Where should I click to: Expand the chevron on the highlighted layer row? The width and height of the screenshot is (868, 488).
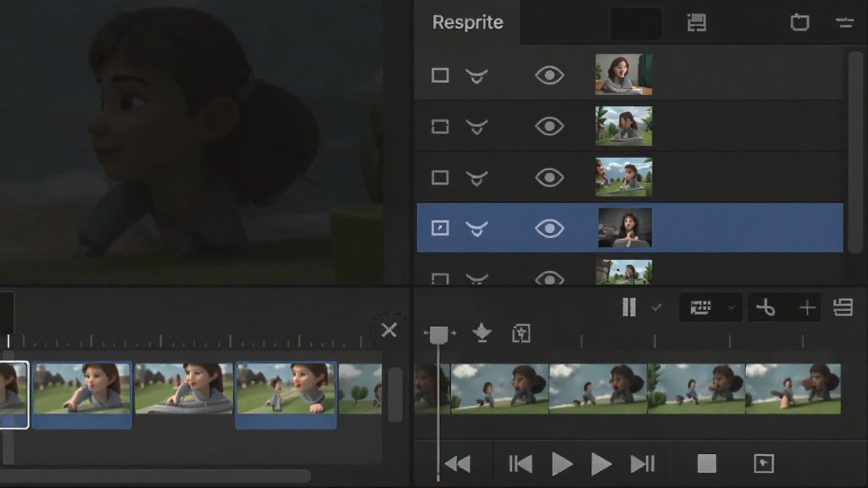coord(476,229)
